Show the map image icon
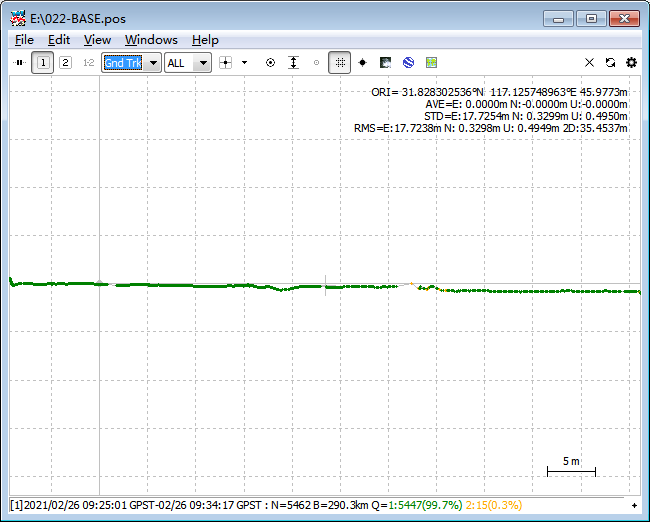The width and height of the screenshot is (650, 522). (386, 63)
